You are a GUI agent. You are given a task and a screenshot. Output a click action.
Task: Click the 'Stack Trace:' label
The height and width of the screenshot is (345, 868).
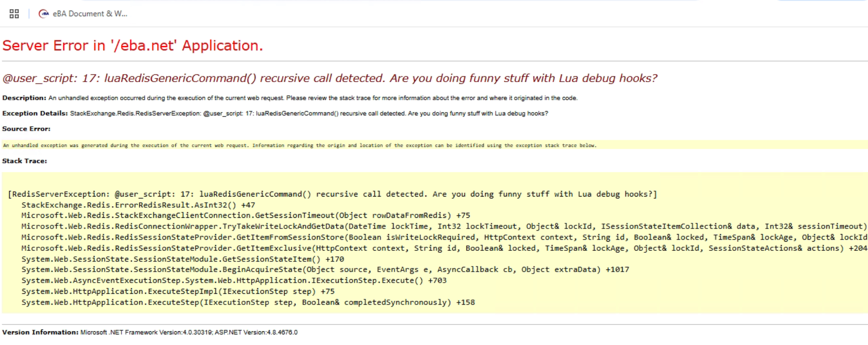[x=24, y=161]
